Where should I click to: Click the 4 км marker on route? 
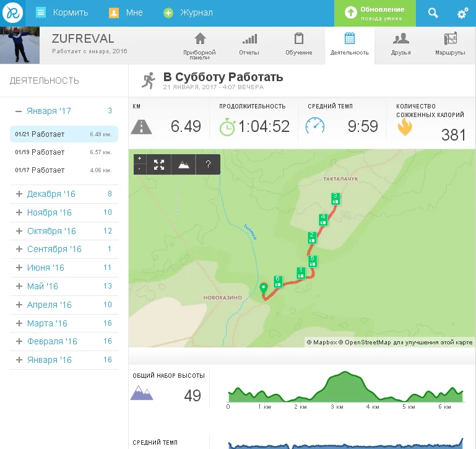coord(323,219)
